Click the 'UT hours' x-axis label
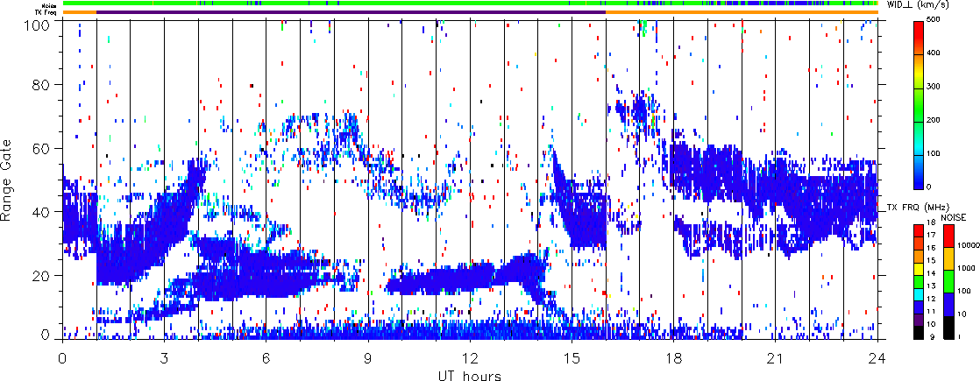 [x=470, y=375]
